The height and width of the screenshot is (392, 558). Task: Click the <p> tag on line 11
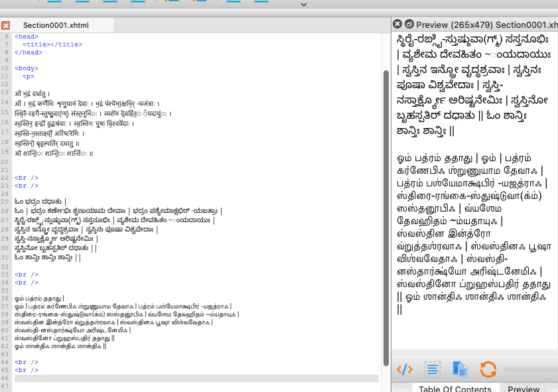coord(29,76)
